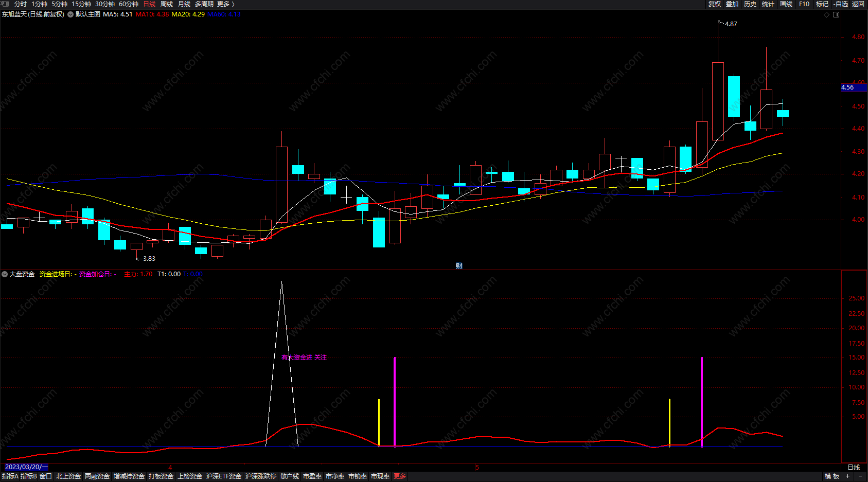The width and height of the screenshot is (868, 482).
Task: Switch indicator to 市销率
Action: pos(358,476)
